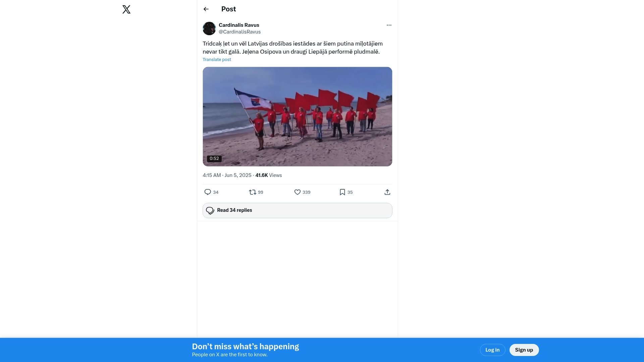Click the repost arrows icon
This screenshot has width=644, height=362.
[x=253, y=192]
